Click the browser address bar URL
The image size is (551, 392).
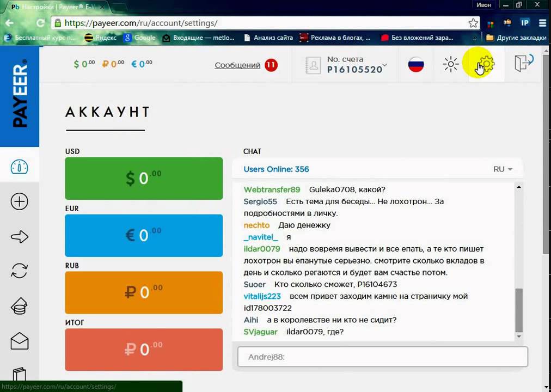[x=141, y=23]
